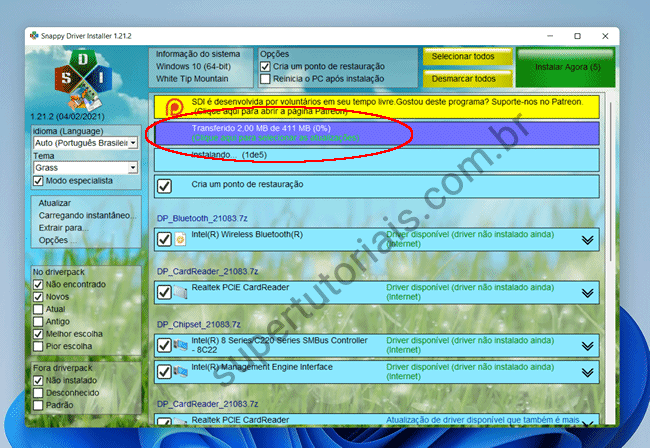Open 'Opções...' in the side menu
Screen dimensions: 650x448
pyautogui.click(x=54, y=240)
